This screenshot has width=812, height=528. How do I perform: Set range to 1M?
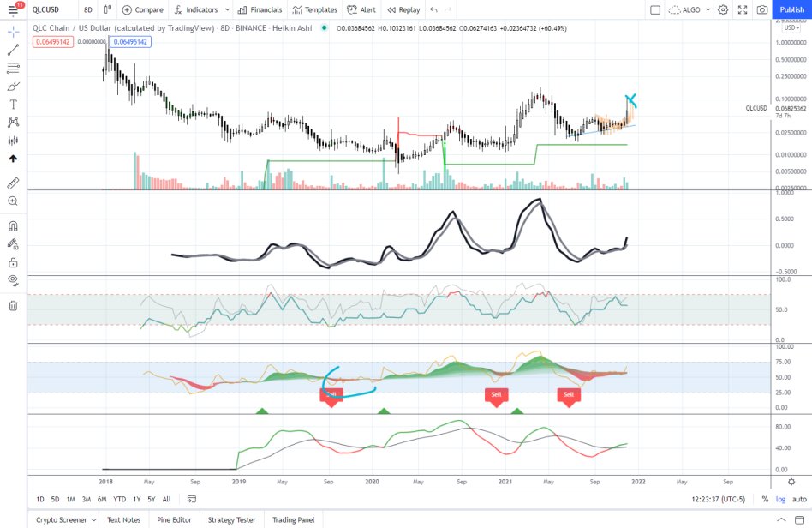pos(71,499)
